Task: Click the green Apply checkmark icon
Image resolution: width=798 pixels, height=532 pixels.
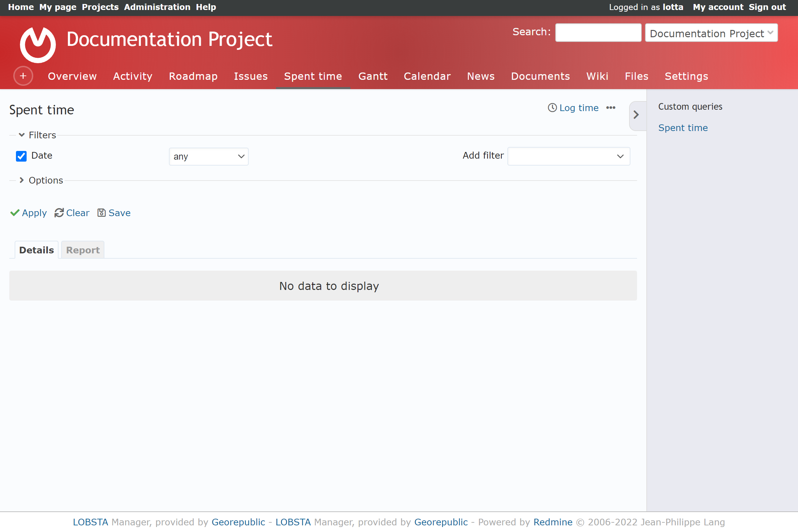Action: click(15, 213)
